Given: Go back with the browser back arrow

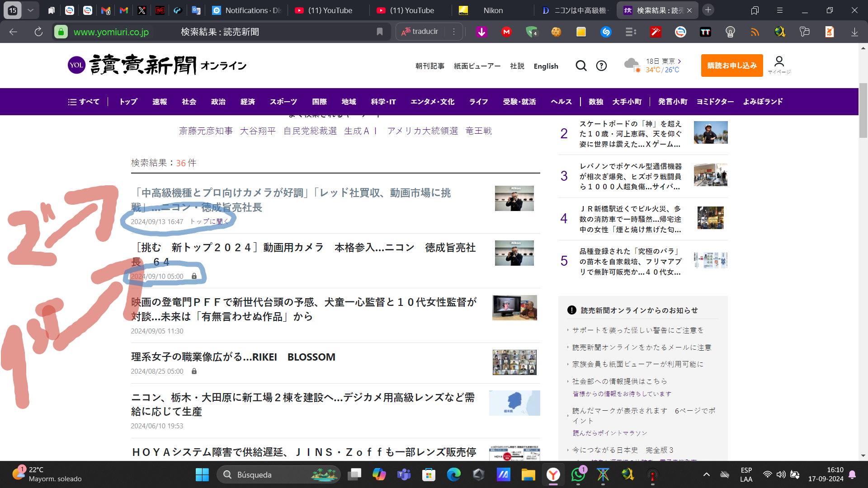Looking at the screenshot, I should 13,32.
